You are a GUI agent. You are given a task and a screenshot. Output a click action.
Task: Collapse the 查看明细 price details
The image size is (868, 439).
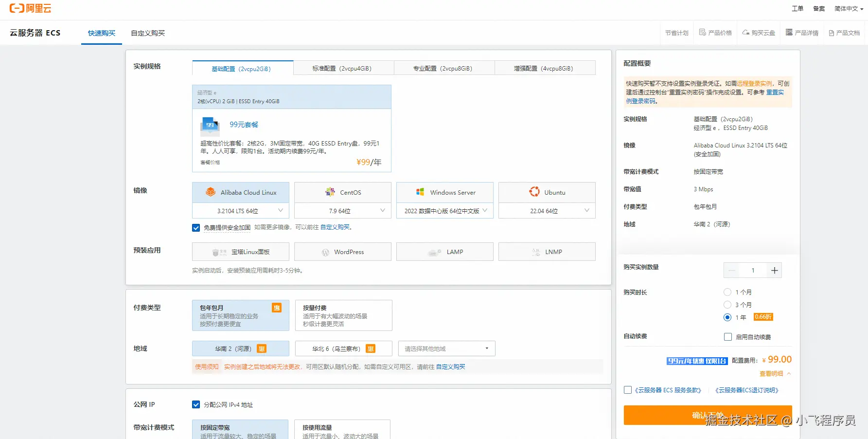pyautogui.click(x=775, y=374)
